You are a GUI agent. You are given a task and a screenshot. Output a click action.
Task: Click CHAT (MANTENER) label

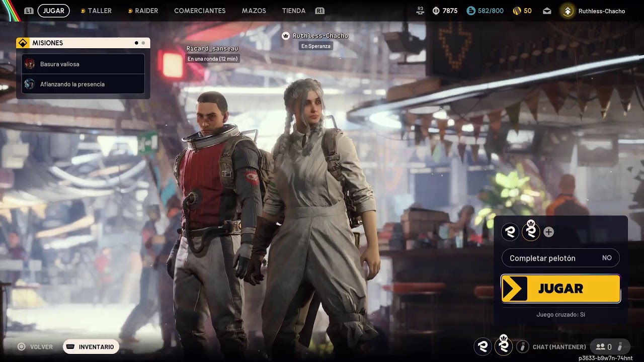(x=559, y=347)
